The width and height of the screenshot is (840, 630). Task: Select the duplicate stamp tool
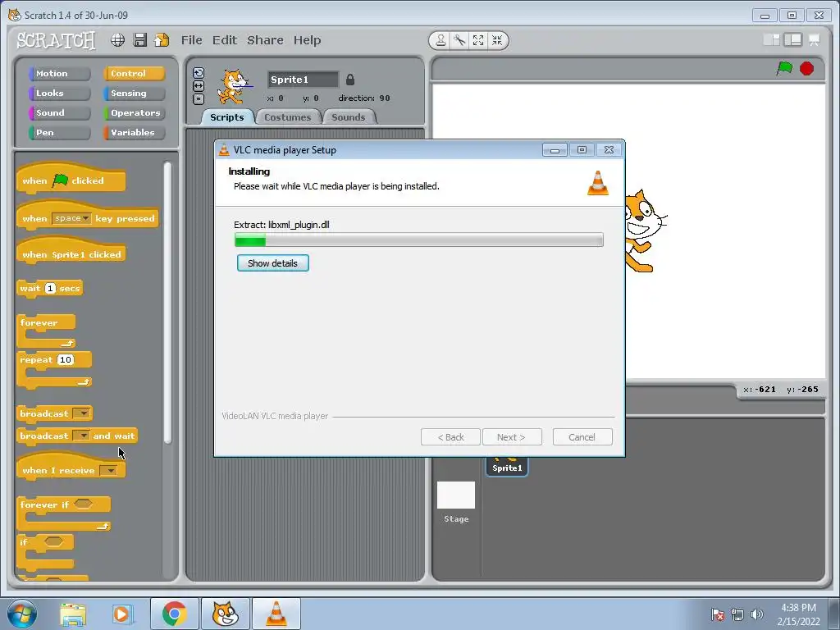(441, 40)
